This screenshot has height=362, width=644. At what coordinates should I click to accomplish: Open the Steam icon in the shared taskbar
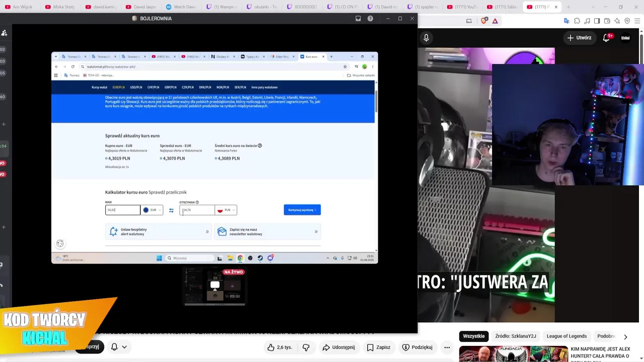[260, 258]
